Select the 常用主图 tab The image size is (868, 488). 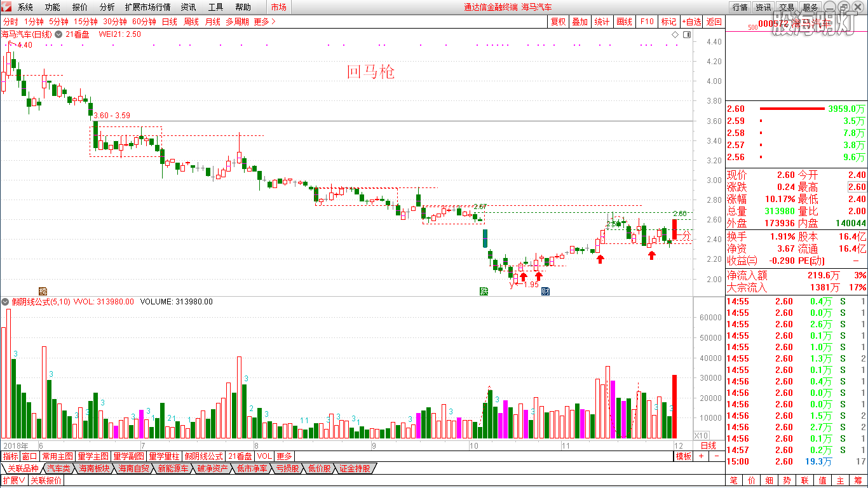point(58,456)
